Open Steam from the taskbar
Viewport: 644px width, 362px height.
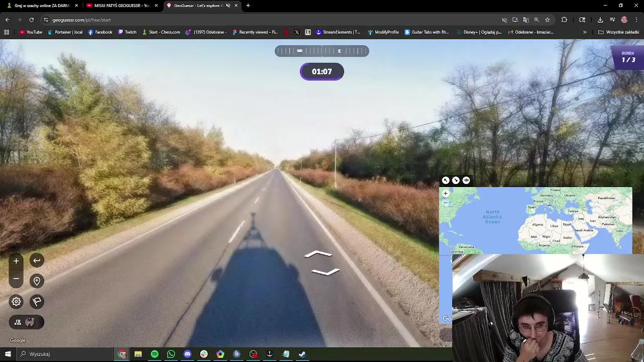302,354
